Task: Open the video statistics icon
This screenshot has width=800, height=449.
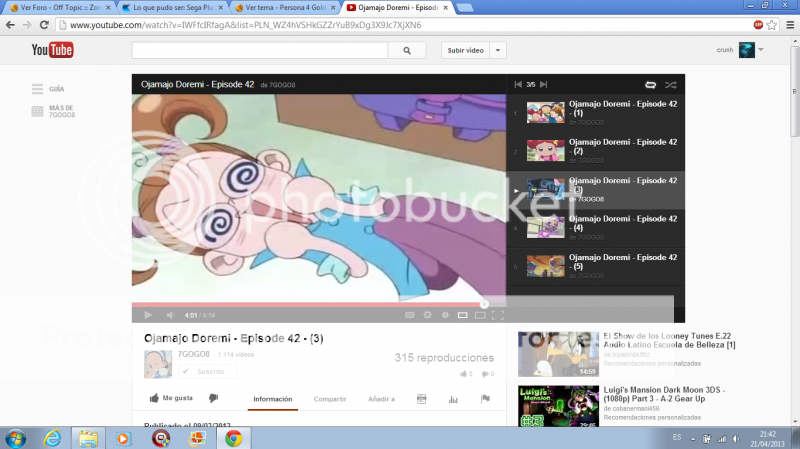Action: pos(453,399)
